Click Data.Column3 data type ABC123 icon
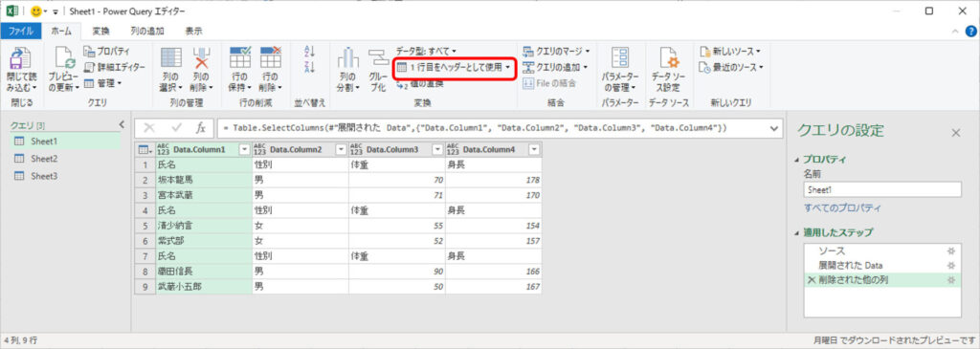The width and height of the screenshot is (980, 349). click(356, 149)
